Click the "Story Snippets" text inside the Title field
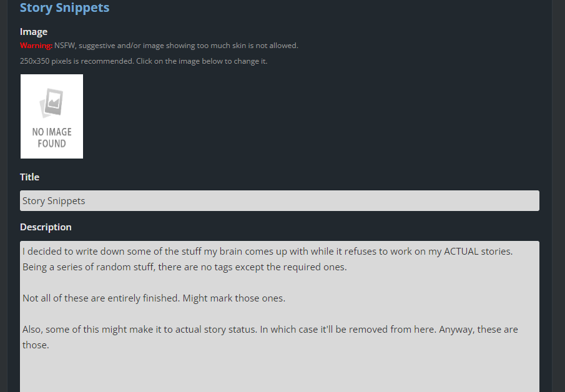The image size is (565, 392). pos(54,201)
